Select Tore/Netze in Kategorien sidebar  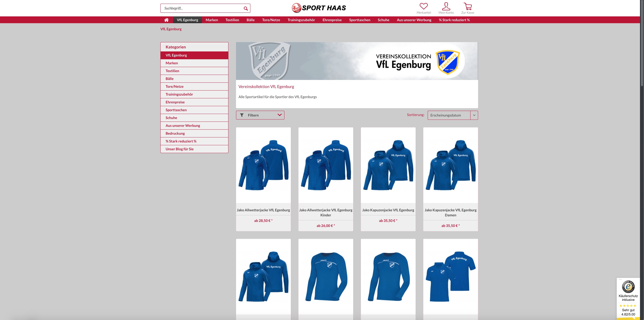(x=194, y=86)
